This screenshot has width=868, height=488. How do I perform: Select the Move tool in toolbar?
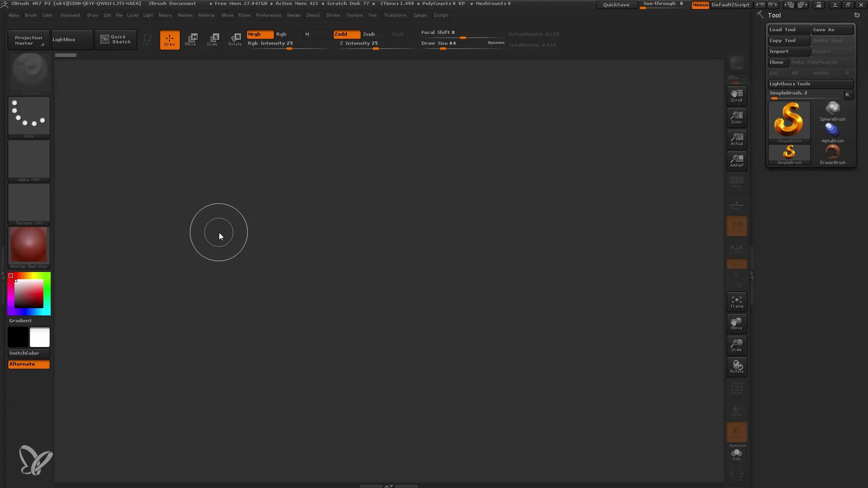[x=191, y=39]
